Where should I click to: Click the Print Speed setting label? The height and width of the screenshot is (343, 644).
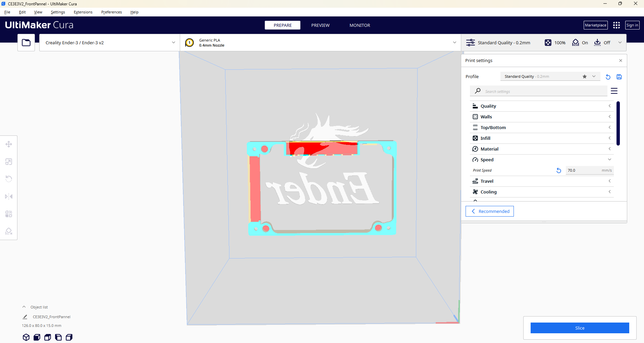click(x=482, y=170)
